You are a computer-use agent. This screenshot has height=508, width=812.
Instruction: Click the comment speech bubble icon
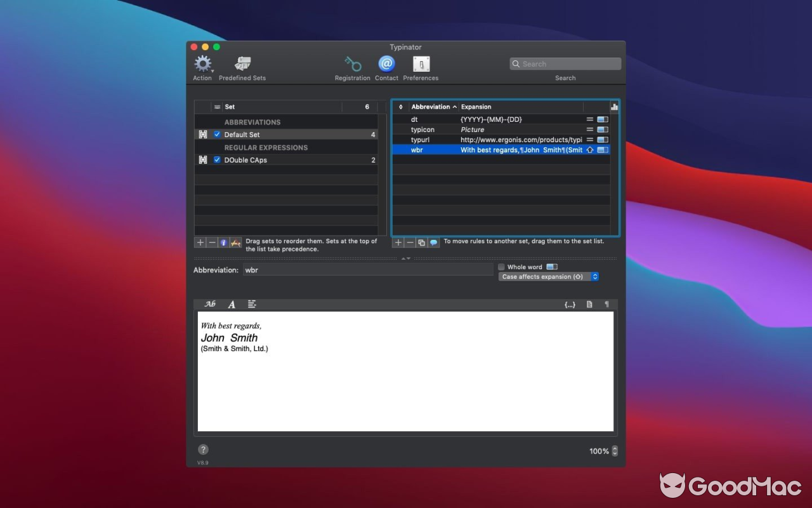pyautogui.click(x=435, y=242)
